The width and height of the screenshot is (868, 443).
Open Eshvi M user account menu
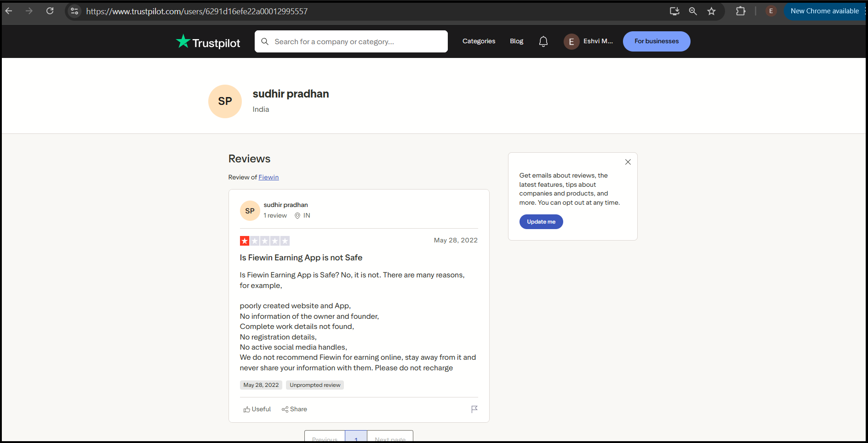(x=588, y=41)
